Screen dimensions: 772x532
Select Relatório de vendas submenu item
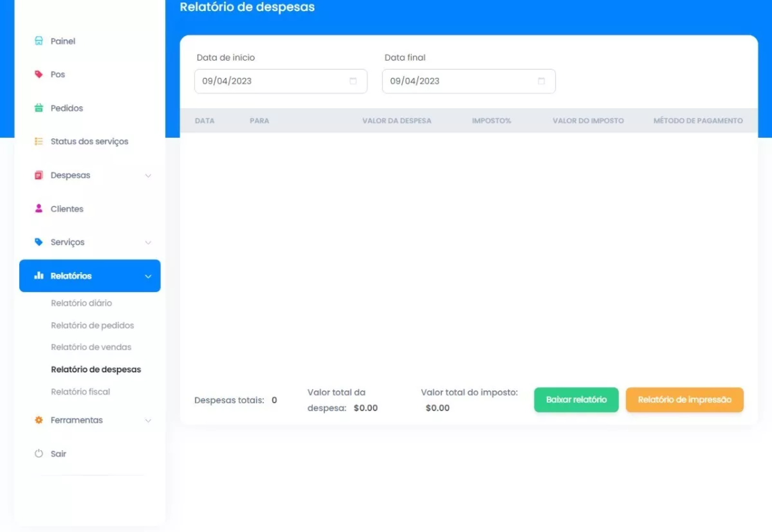click(91, 347)
